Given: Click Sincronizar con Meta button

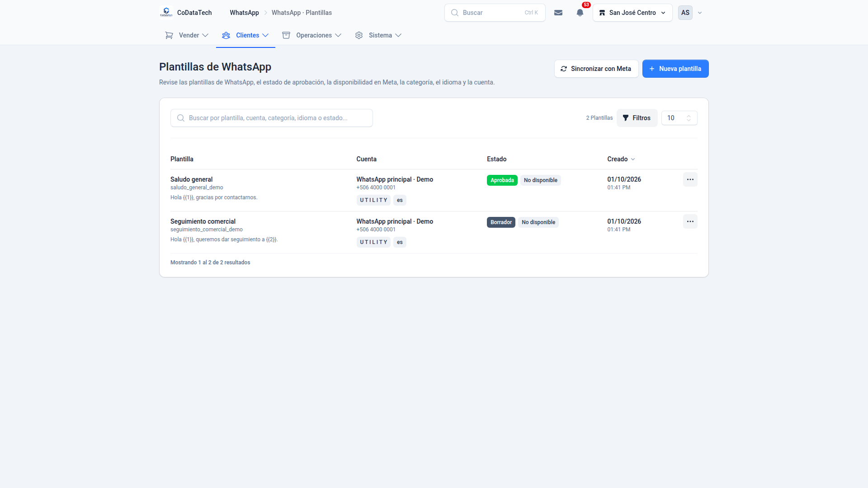Looking at the screenshot, I should point(596,69).
